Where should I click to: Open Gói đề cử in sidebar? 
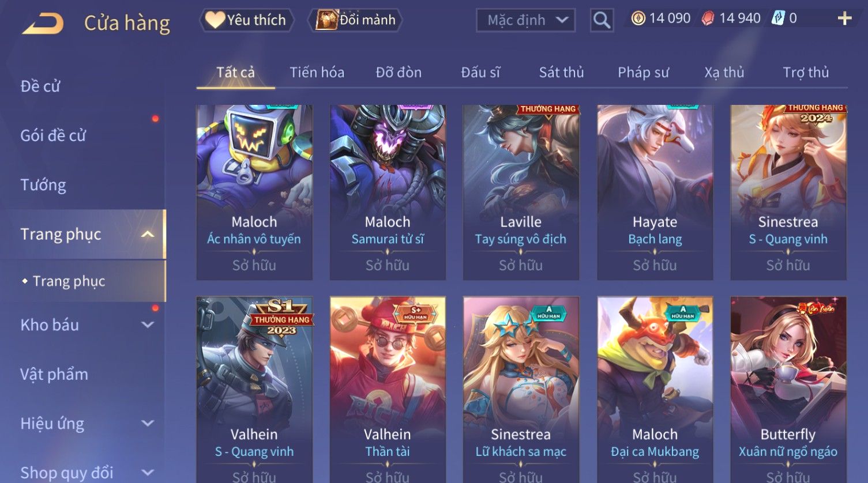pyautogui.click(x=53, y=135)
